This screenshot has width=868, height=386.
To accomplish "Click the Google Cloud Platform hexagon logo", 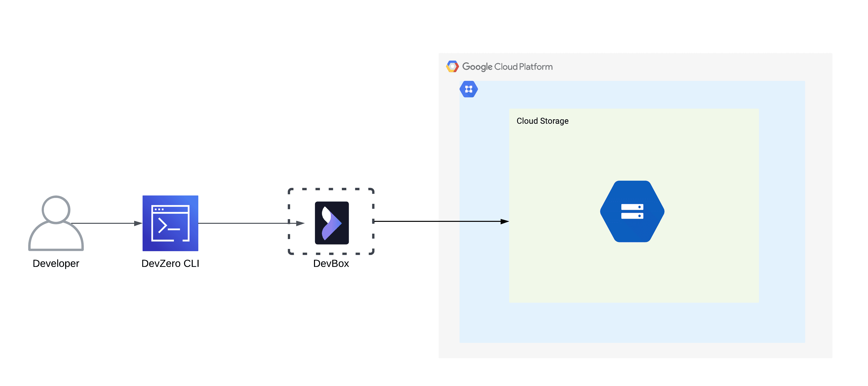I will click(x=452, y=67).
